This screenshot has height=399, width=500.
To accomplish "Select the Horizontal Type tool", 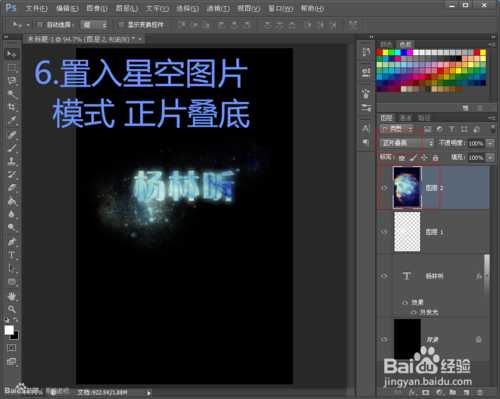I will coord(12,255).
